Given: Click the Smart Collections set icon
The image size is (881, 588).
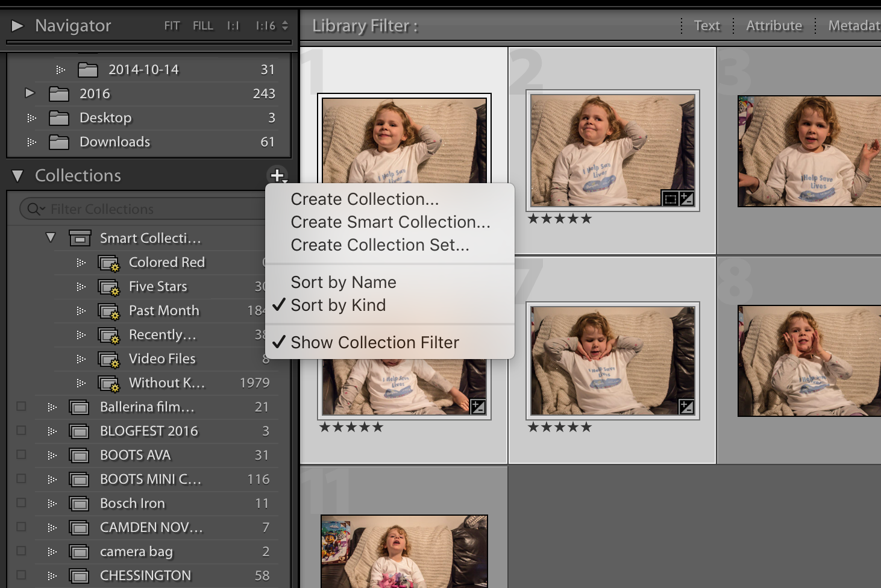Looking at the screenshot, I should [x=80, y=239].
